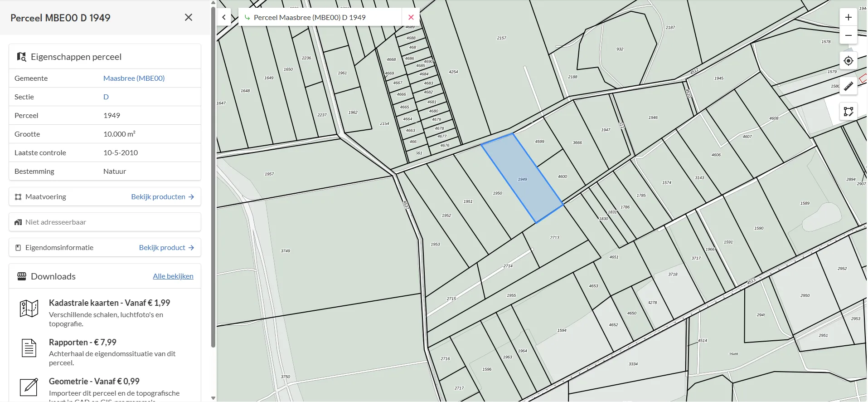Collapse the sidebar with the back chevron
Screen dimensions: 868x402
[x=224, y=17]
